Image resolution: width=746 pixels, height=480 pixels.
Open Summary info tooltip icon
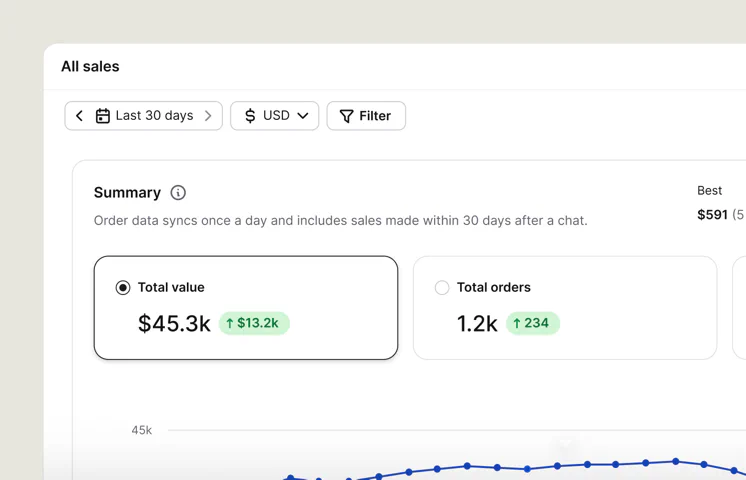(x=178, y=193)
